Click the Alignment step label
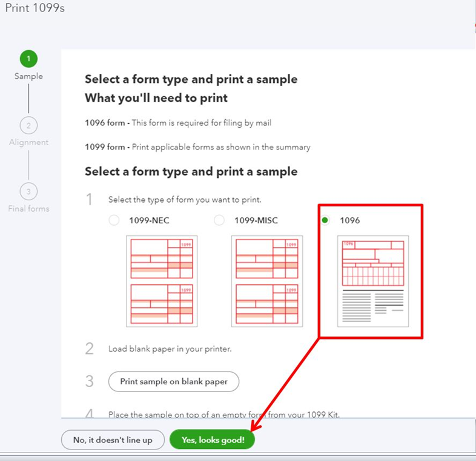 coord(28,142)
